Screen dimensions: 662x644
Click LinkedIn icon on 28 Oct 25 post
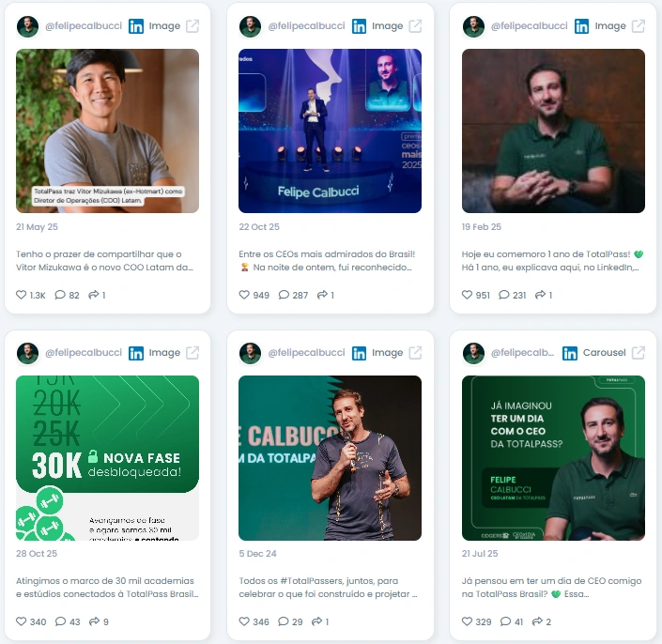coord(136,353)
